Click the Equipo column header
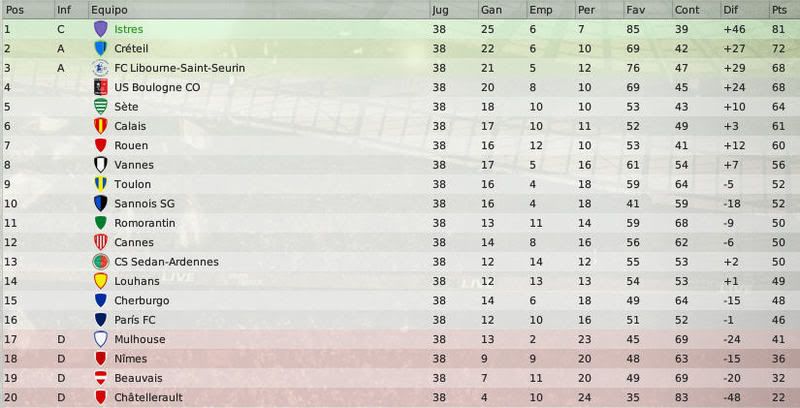This screenshot has width=800, height=408. 109,10
